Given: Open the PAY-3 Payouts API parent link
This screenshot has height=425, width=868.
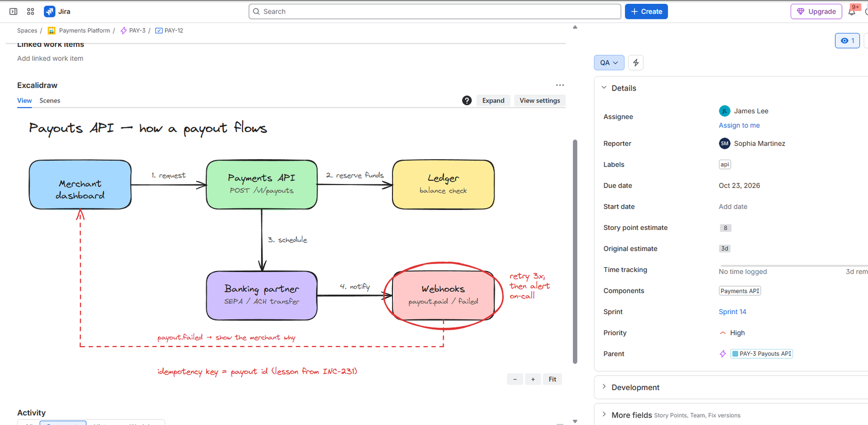Looking at the screenshot, I should click(761, 354).
